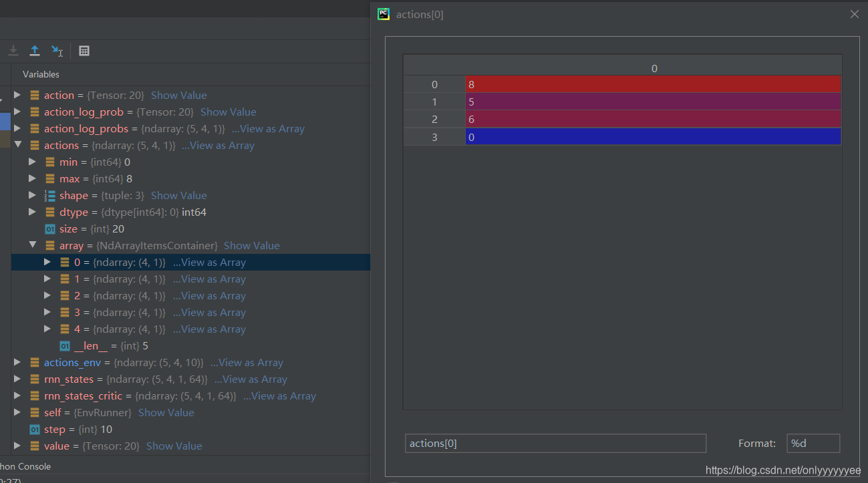The image size is (868, 483).
Task: Click the tuple icon next to shape
Action: tap(50, 196)
